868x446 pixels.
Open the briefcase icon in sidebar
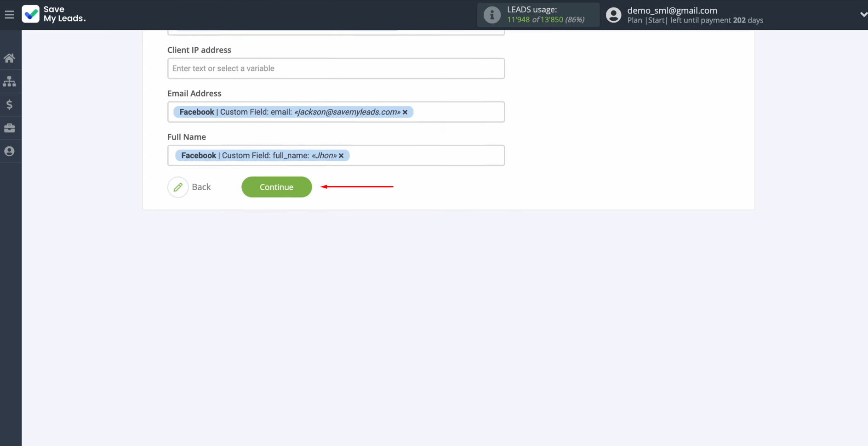pos(9,128)
